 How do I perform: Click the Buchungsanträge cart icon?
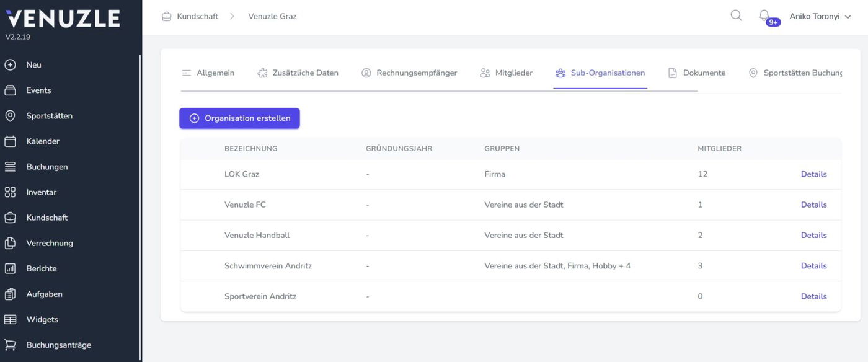point(10,345)
